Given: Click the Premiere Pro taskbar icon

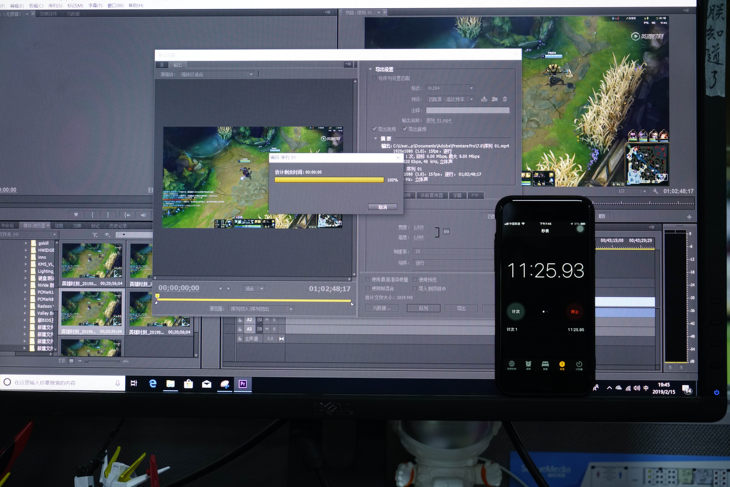Looking at the screenshot, I should coord(243,384).
